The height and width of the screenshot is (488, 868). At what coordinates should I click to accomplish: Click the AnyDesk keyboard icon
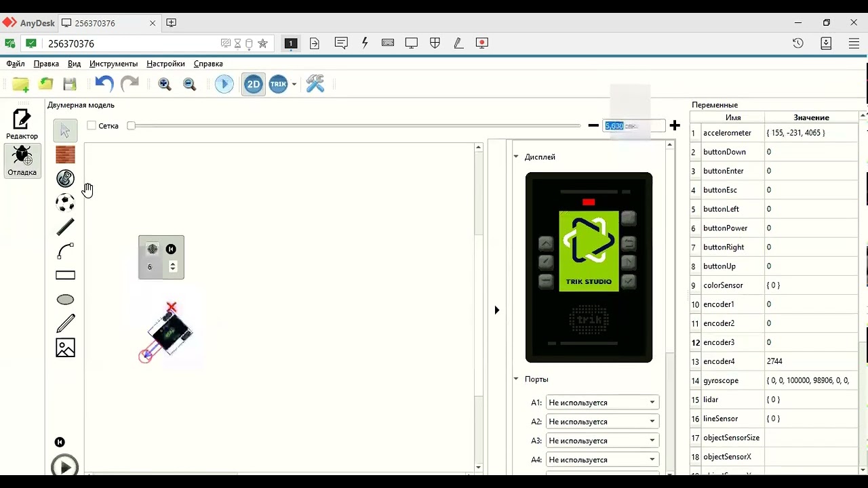tap(388, 43)
